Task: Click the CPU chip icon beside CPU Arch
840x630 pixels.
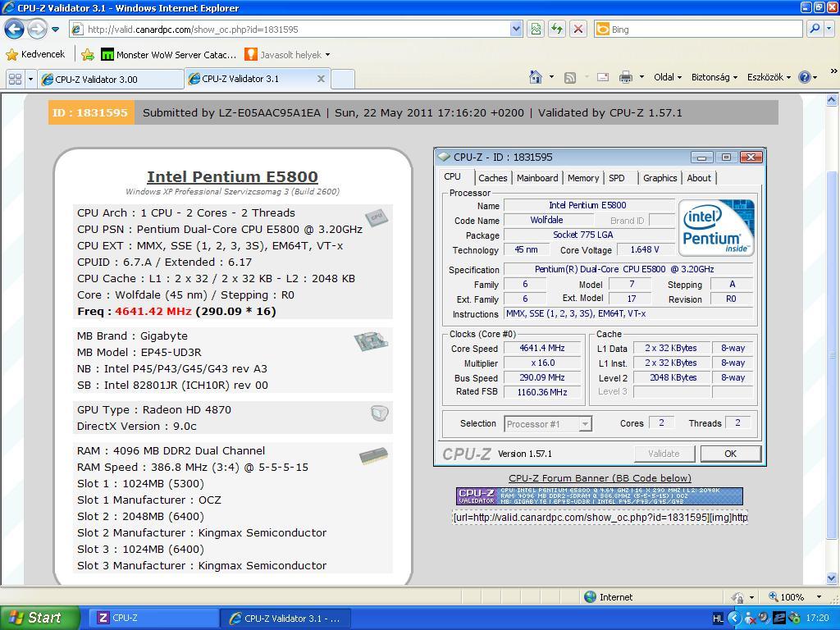Action: pos(377,217)
